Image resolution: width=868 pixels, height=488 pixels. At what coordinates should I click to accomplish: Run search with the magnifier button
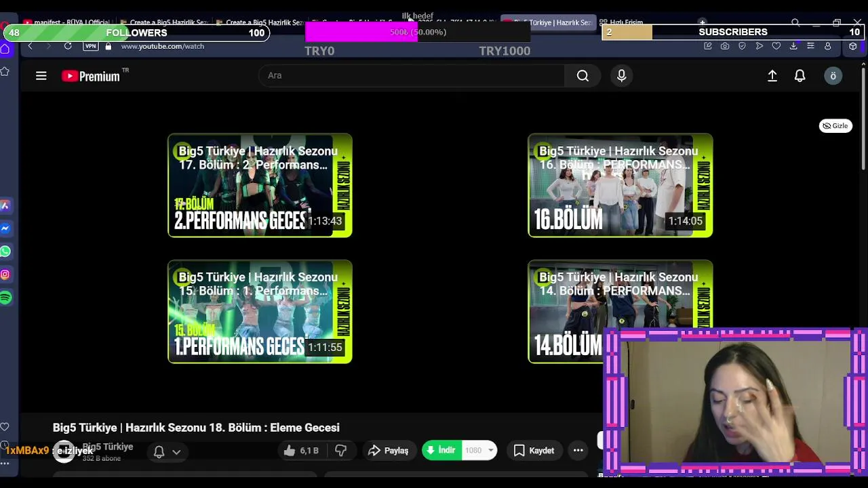[x=583, y=76]
